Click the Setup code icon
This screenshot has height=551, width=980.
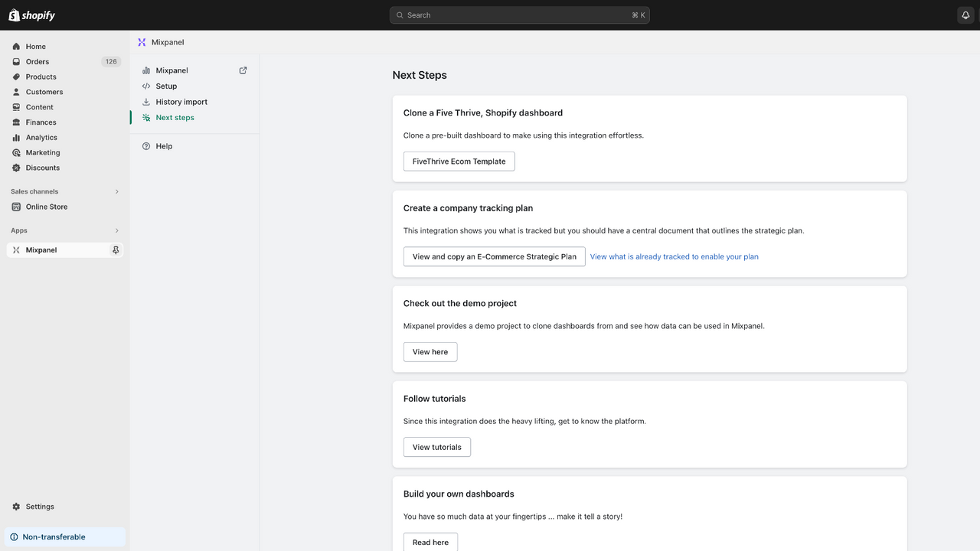[x=146, y=86]
